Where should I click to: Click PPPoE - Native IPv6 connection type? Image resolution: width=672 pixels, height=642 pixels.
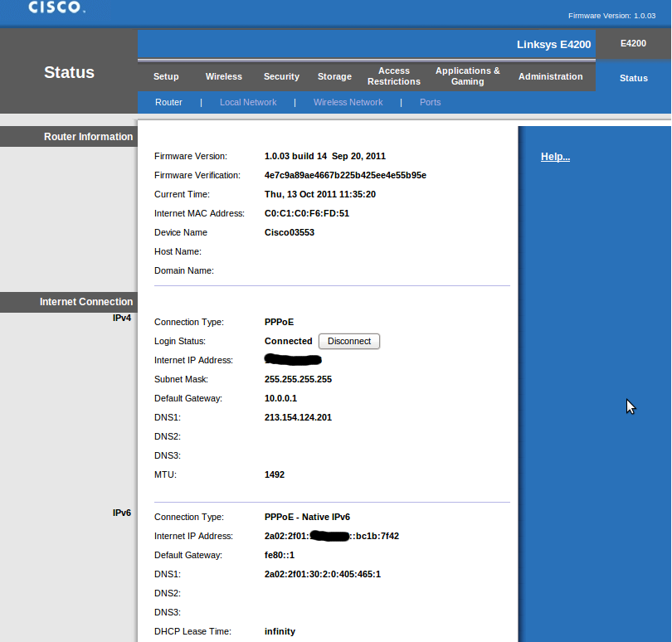[x=307, y=517]
